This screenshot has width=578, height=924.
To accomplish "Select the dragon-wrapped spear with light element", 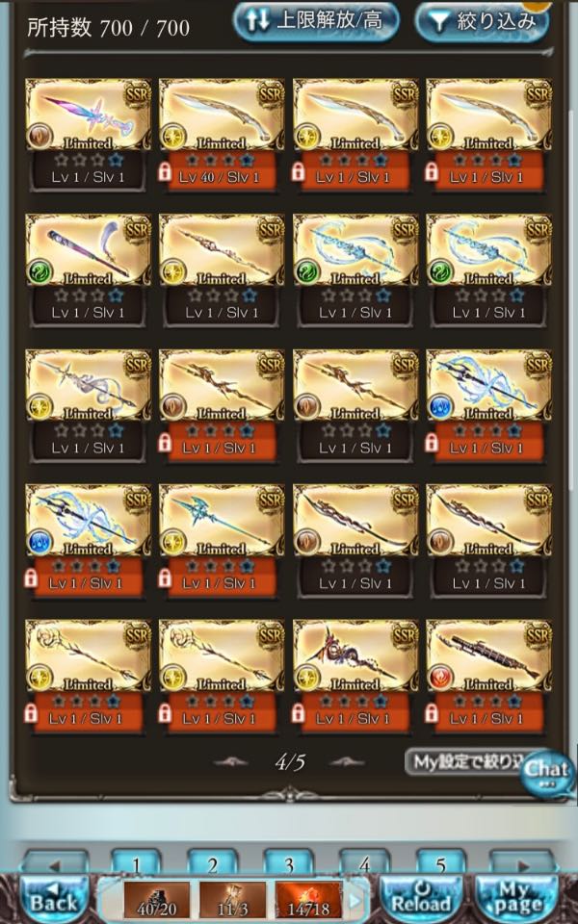I will 355,655.
